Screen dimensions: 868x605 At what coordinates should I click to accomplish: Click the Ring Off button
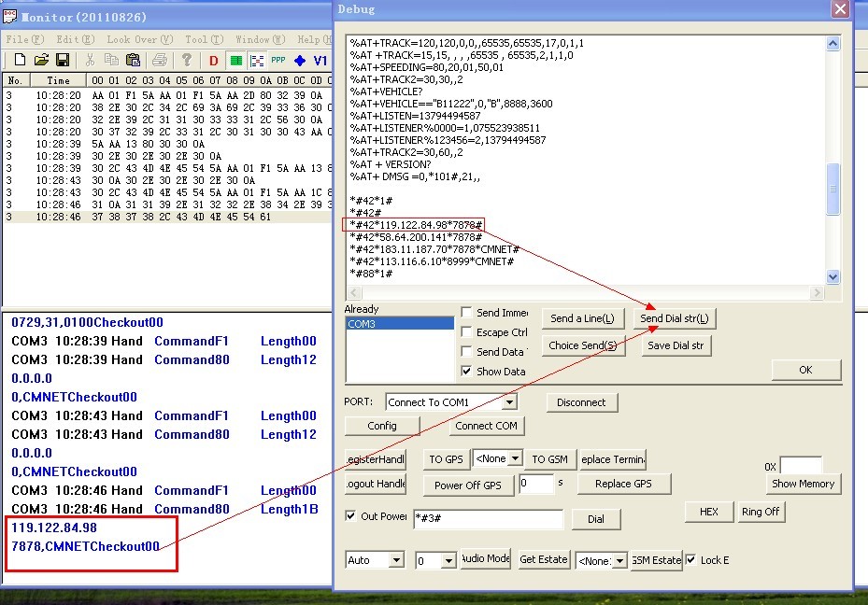pyautogui.click(x=761, y=512)
